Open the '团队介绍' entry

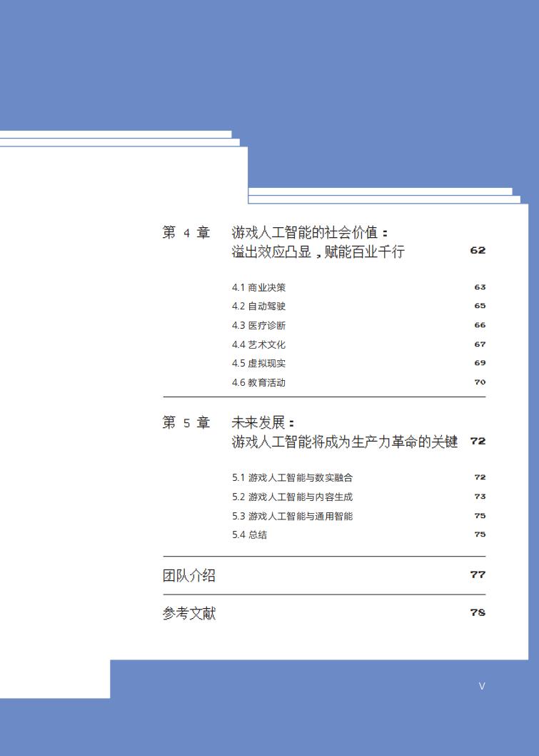click(x=188, y=575)
